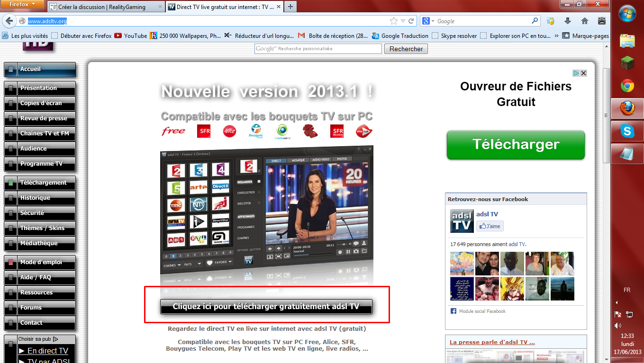Click the search magnifier in Google box
This screenshot has height=363, width=644.
pos(535,21)
